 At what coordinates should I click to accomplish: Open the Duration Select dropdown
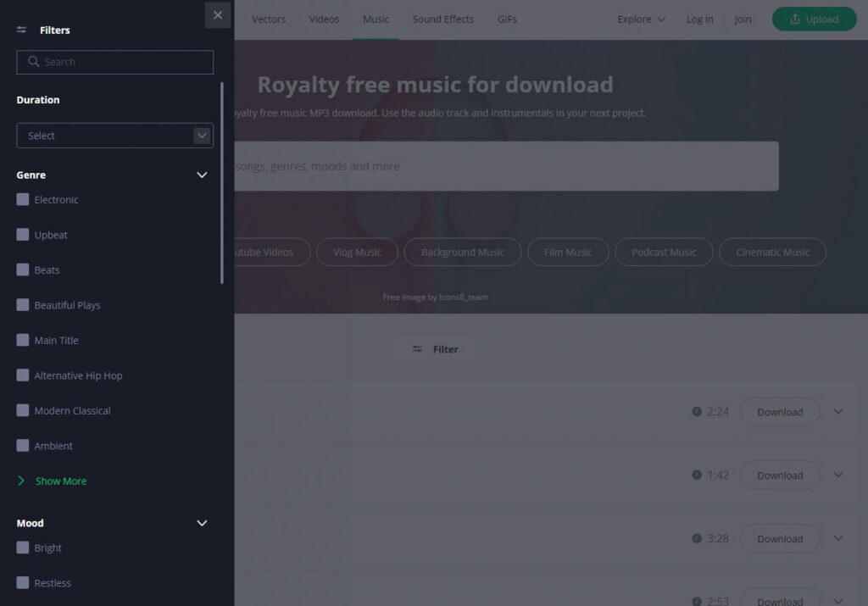pyautogui.click(x=114, y=136)
